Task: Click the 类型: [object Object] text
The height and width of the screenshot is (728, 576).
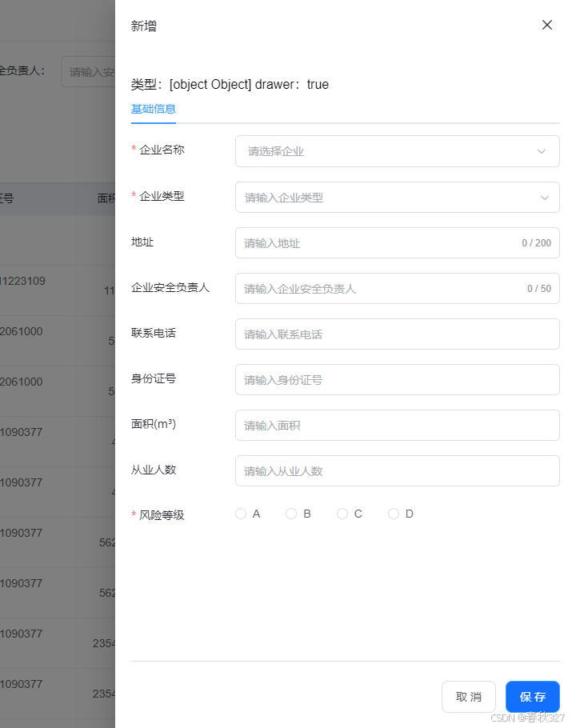Action: (190, 85)
